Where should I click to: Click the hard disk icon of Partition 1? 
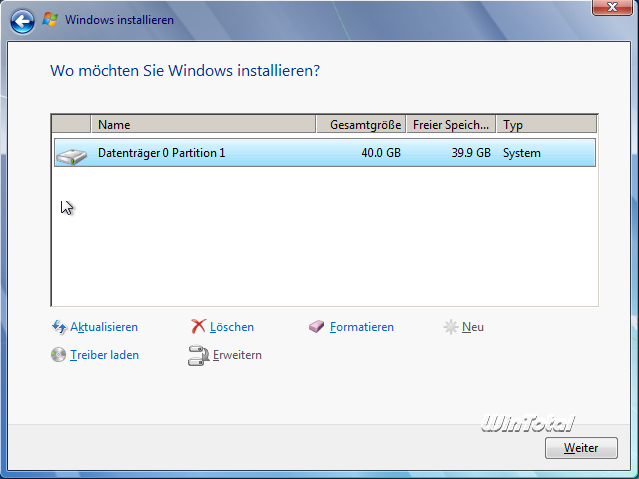pos(72,156)
